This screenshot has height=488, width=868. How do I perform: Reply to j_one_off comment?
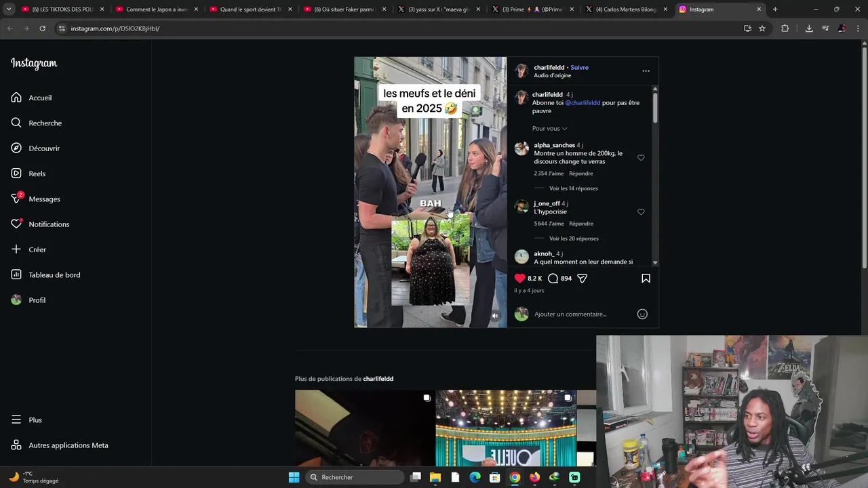pyautogui.click(x=581, y=224)
